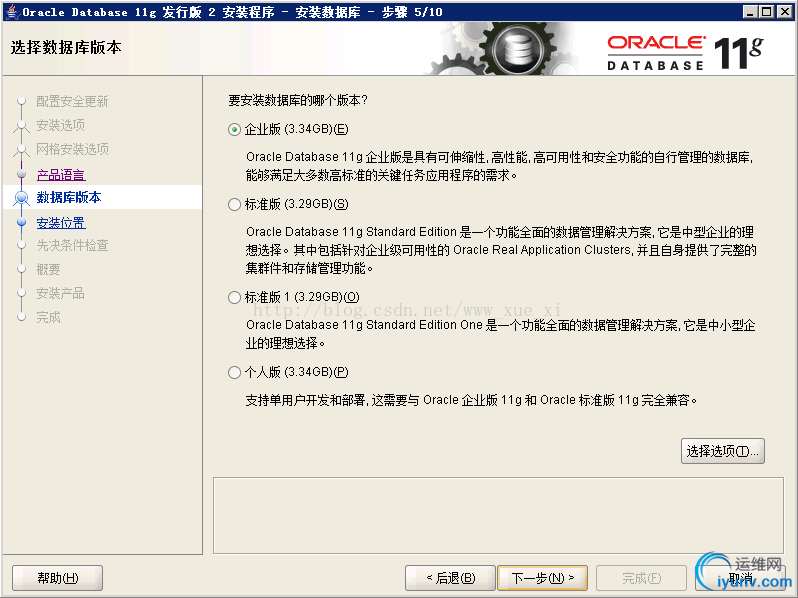798x598 pixels.
Task: Click the 安装产品 step text
Action: pos(61,293)
